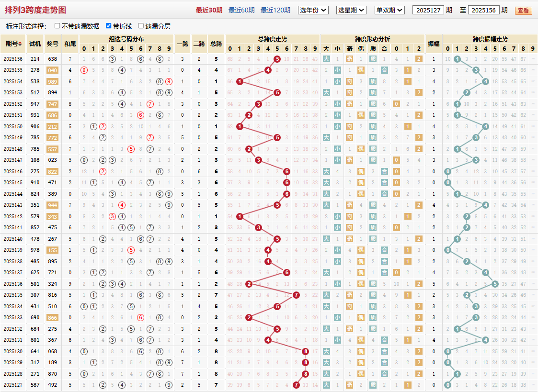Click the 试机 column header
The image size is (538, 392).
[x=35, y=44]
